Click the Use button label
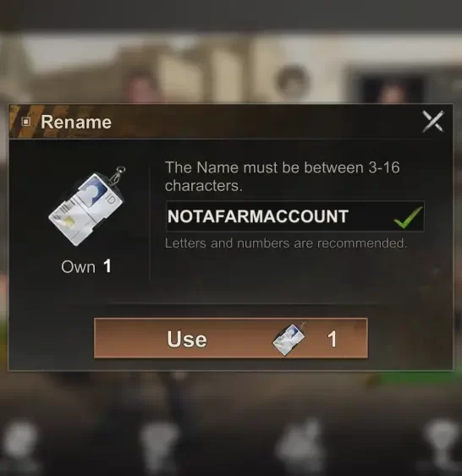The image size is (462, 476). point(187,339)
